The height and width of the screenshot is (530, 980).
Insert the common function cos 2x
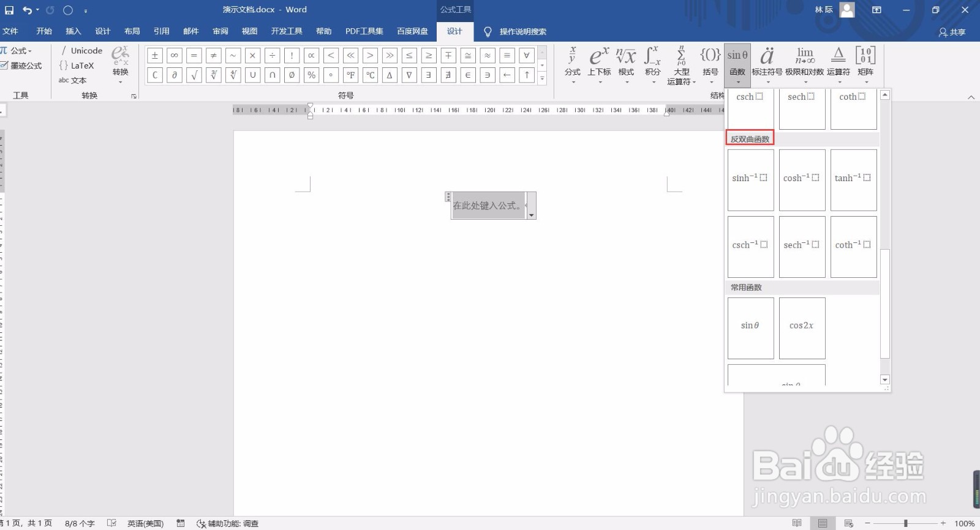[x=802, y=328]
